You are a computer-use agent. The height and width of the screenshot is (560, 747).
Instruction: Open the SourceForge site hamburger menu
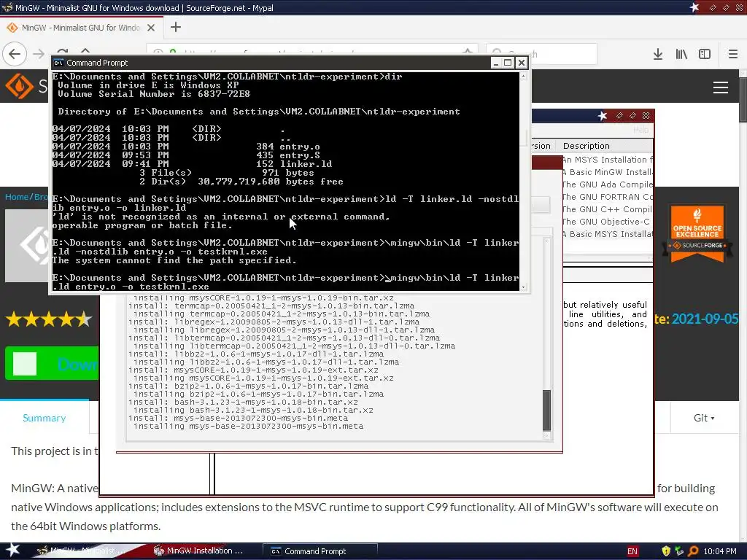[720, 87]
